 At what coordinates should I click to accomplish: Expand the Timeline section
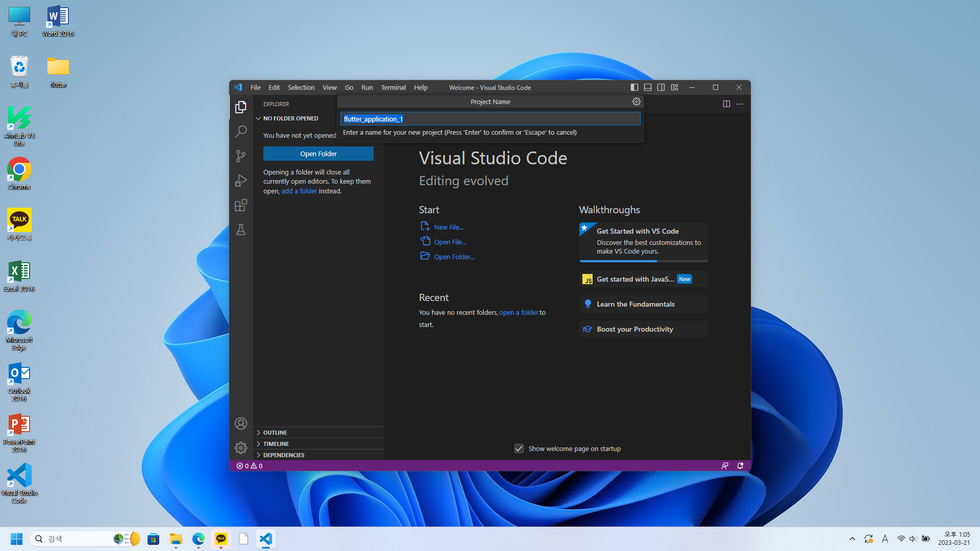tap(318, 444)
